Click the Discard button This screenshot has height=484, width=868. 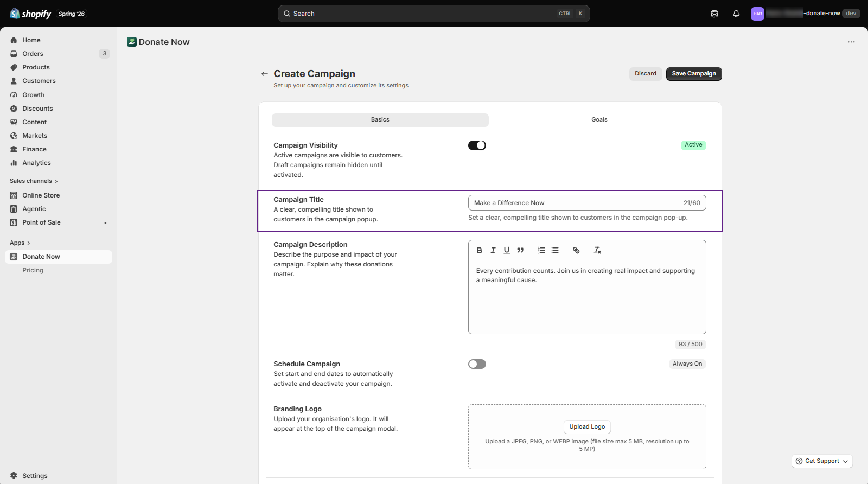646,74
